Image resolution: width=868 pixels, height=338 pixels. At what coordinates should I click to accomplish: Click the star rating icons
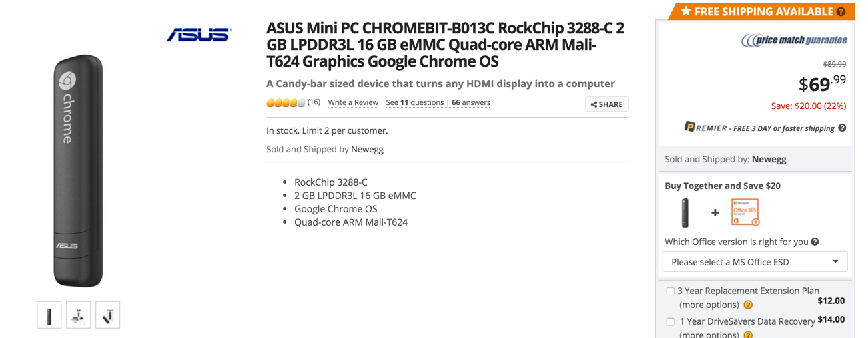[286, 102]
